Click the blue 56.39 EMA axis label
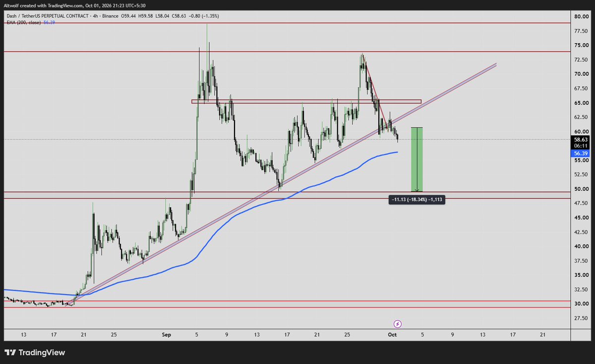 581,154
